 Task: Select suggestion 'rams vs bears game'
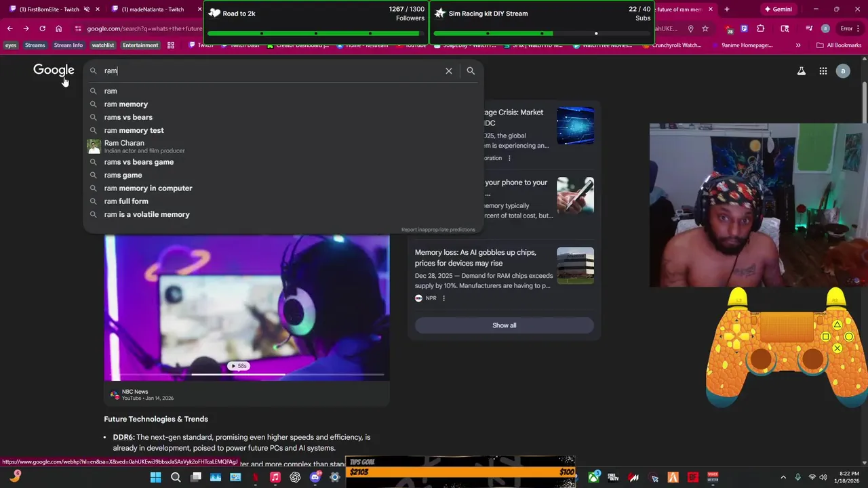point(283,162)
